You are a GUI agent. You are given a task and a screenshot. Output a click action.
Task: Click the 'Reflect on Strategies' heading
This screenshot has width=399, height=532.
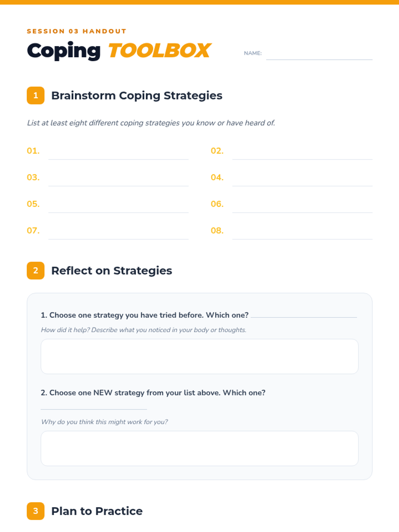pyautogui.click(x=112, y=271)
